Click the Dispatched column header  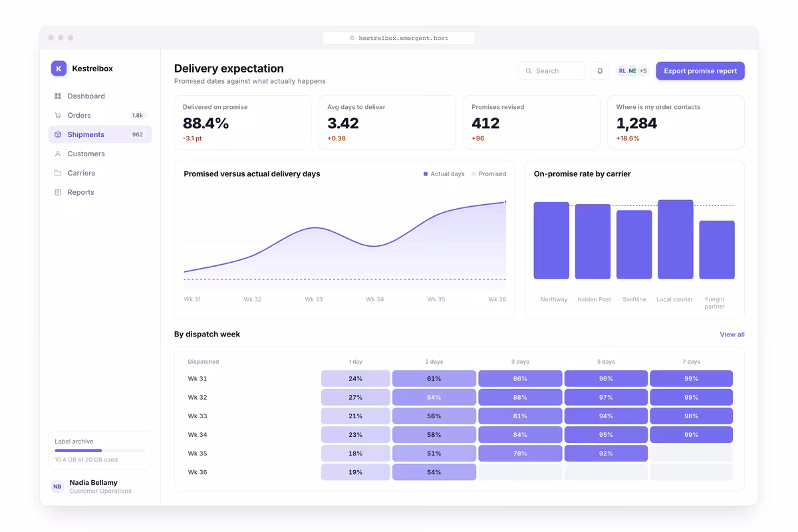203,362
